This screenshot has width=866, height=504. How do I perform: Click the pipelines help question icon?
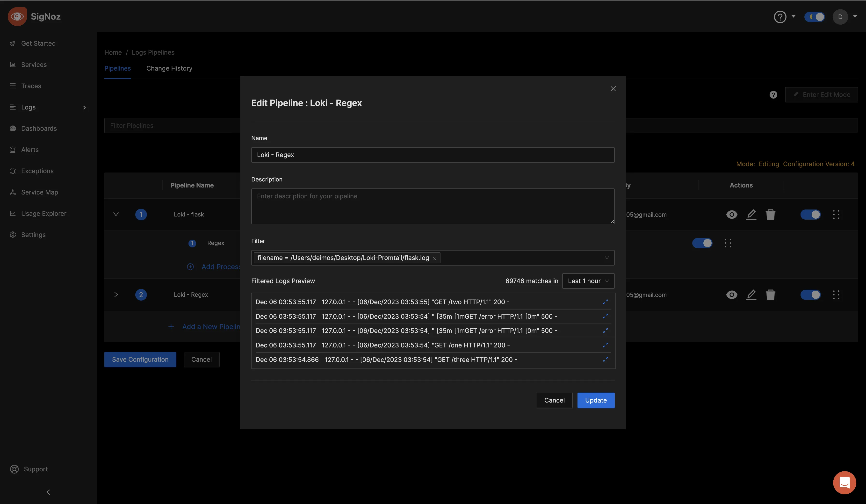(773, 94)
